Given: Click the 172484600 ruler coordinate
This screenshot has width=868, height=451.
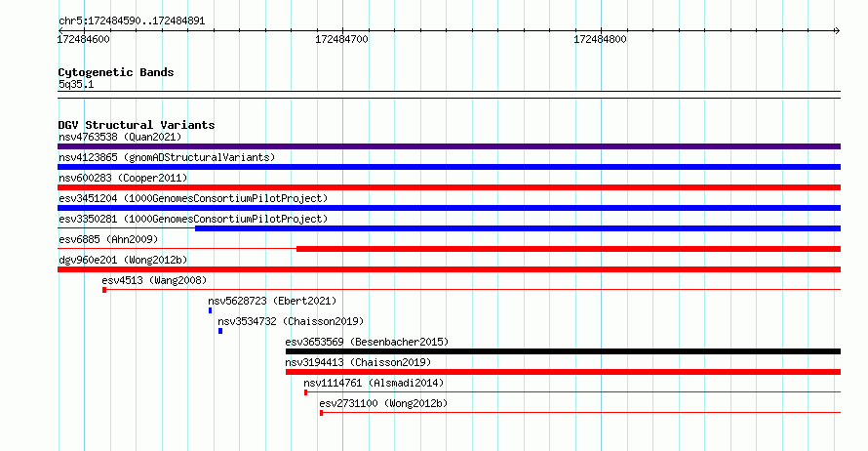Looking at the screenshot, I should click(83, 39).
